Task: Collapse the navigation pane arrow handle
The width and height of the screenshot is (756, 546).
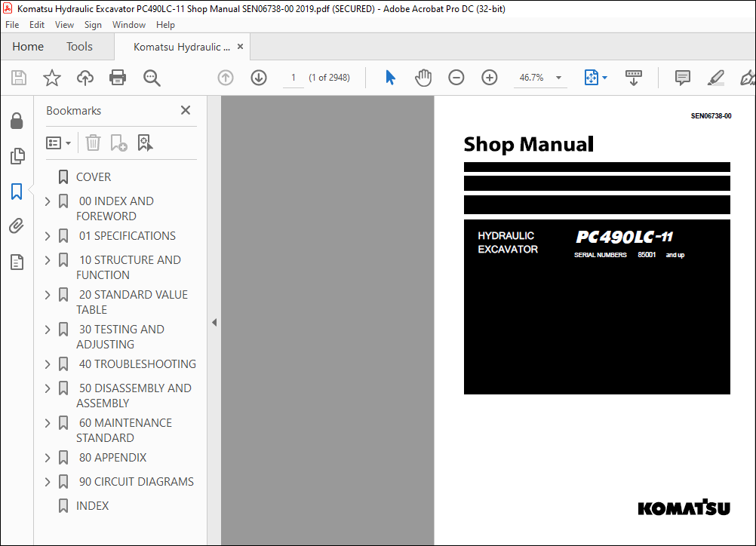Action: (x=214, y=322)
